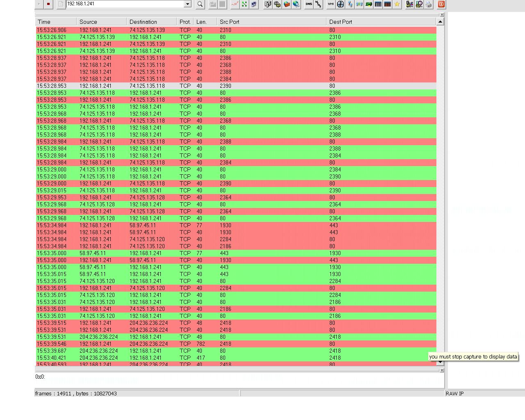This screenshot has height=420, width=525.
Task: Click the crosshair target icon
Action: click(340, 4)
